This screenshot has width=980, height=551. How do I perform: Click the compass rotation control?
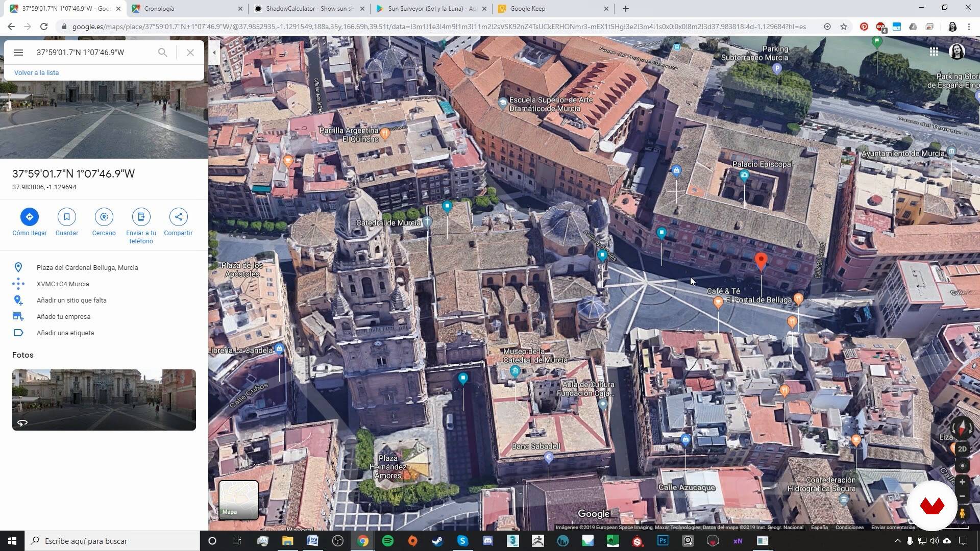point(962,428)
